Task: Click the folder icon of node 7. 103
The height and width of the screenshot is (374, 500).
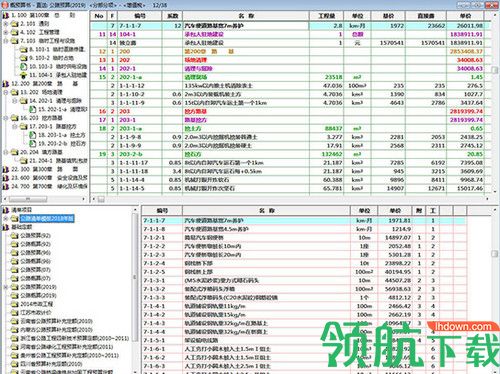Action: 14,41
